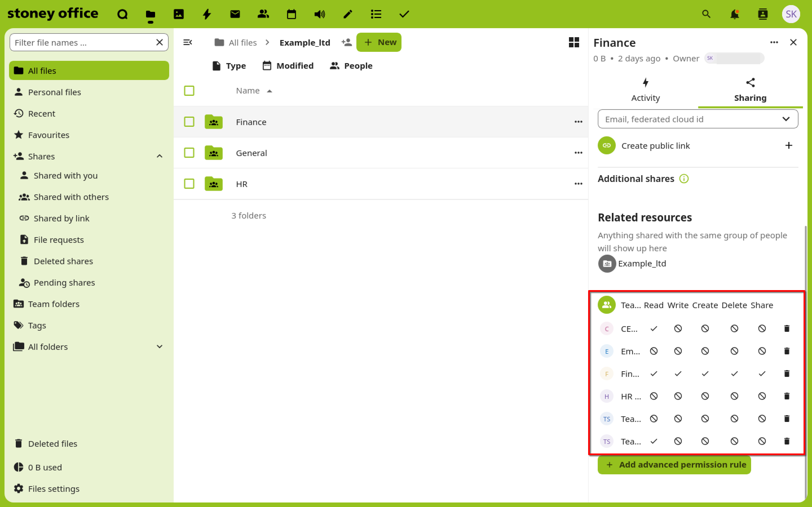Click Add advanced permission rule button
812x507 pixels.
point(674,464)
